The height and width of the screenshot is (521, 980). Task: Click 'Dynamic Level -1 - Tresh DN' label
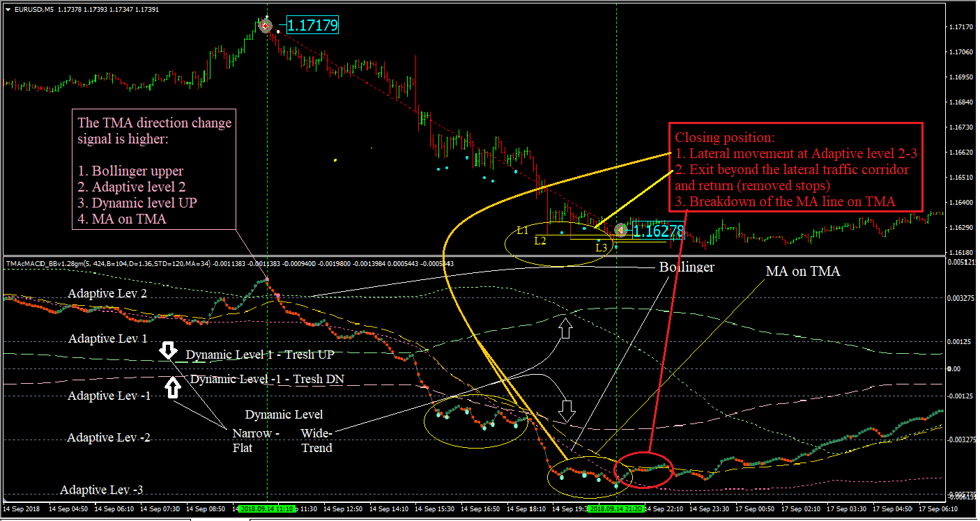point(267,380)
